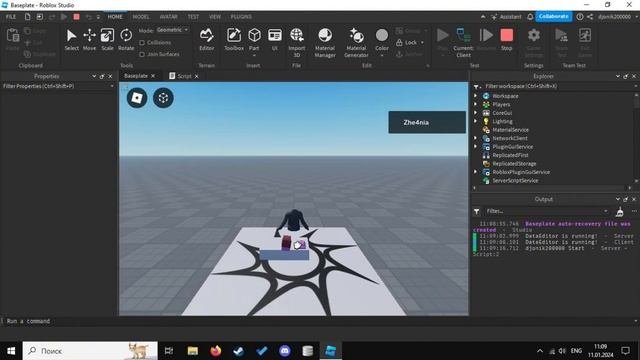Toggle the Collisions checkbox

tap(142, 42)
